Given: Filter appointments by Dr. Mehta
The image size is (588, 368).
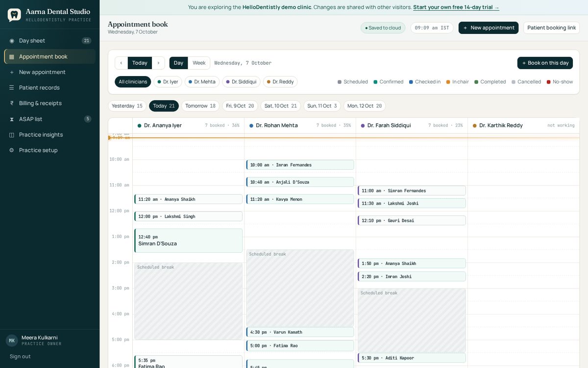Looking at the screenshot, I should (202, 82).
